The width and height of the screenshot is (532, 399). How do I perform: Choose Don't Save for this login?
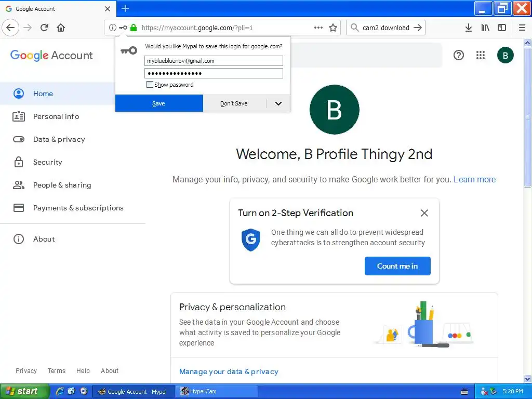point(234,103)
